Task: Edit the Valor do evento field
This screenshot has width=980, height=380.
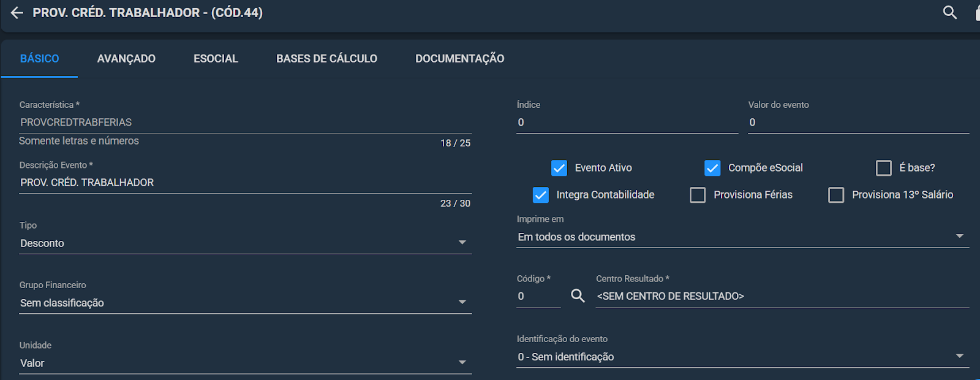Action: (x=859, y=123)
